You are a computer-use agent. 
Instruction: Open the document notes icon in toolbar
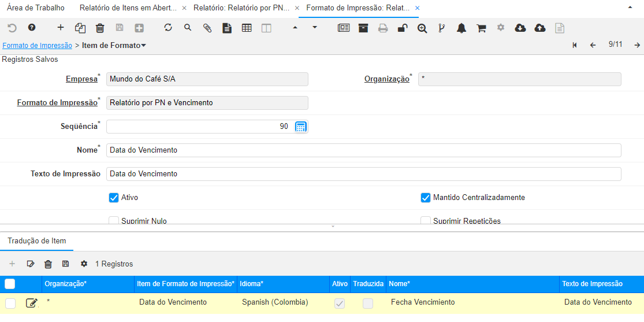227,28
